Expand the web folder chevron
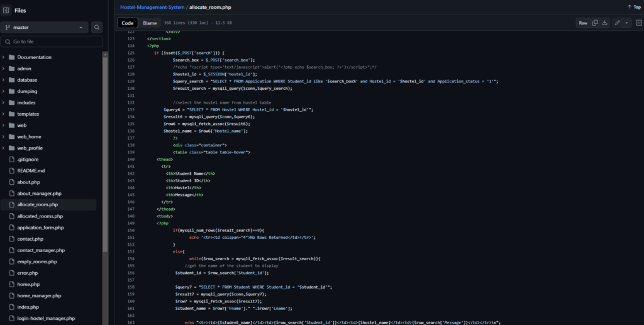The image size is (644, 325). [3, 126]
